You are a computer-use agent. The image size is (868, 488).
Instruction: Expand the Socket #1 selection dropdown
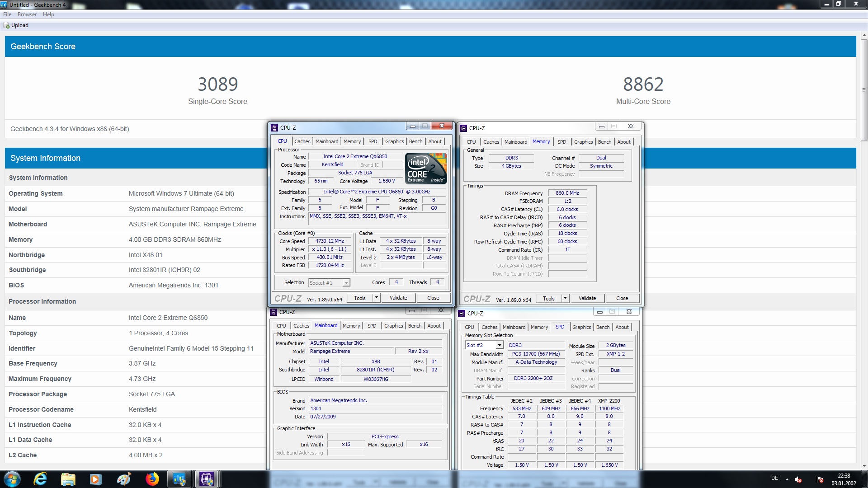[x=346, y=283]
